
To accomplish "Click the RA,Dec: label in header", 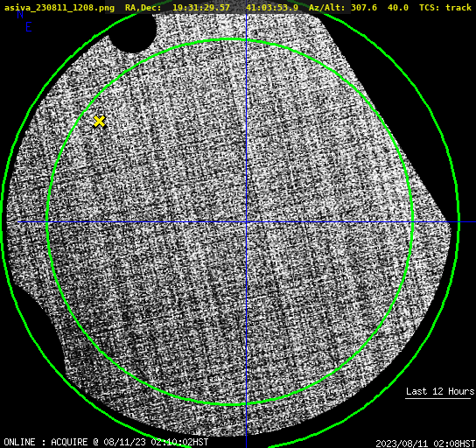I will (x=143, y=8).
